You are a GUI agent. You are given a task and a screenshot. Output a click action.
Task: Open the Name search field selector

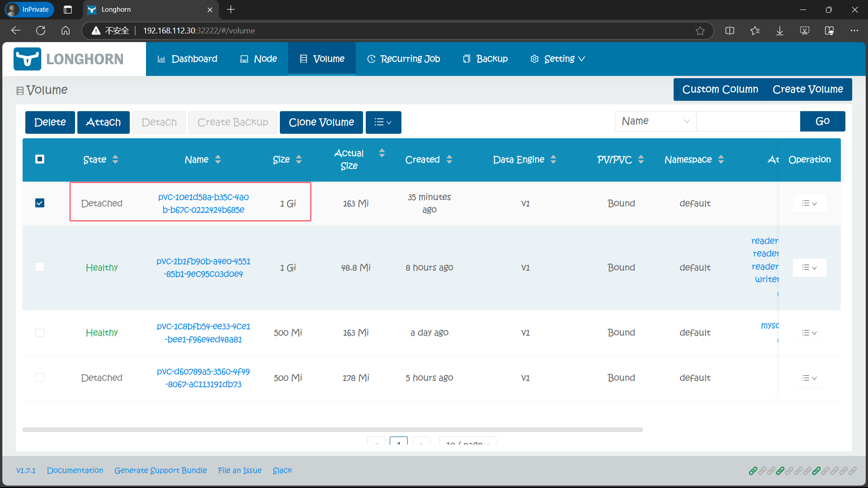point(656,121)
